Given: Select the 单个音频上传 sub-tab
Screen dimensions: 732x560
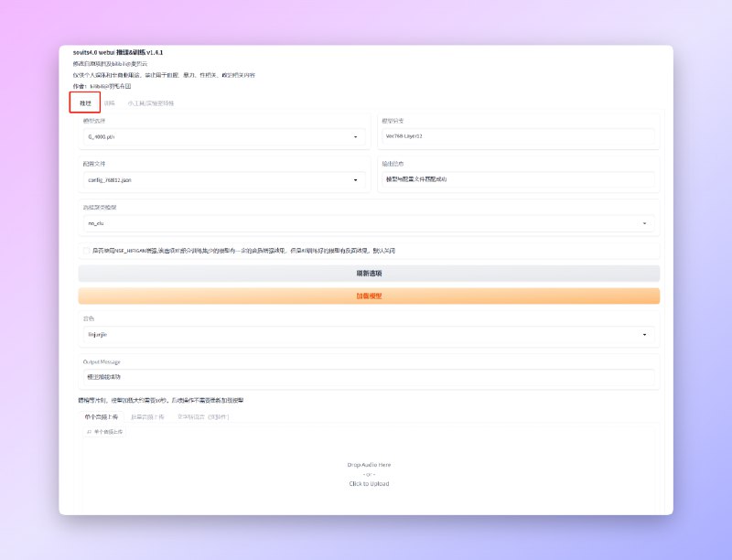Looking at the screenshot, I should 102,416.
